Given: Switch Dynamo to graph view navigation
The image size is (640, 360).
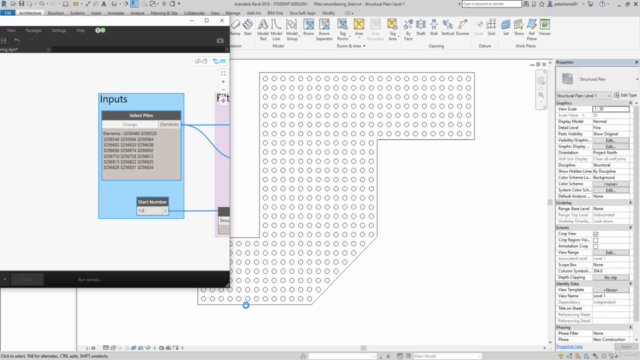Looking at the screenshot, I should point(219,61).
